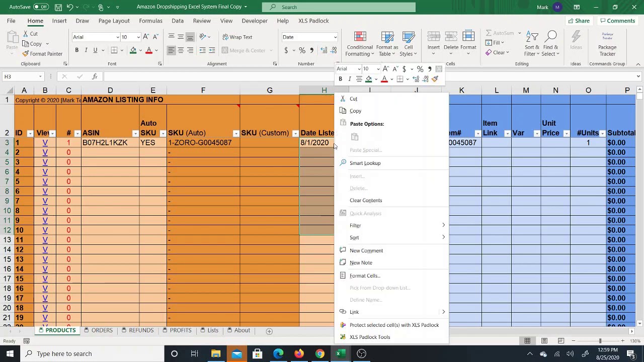Click the Share button
Screen dimensions: 644x362
coord(579,21)
